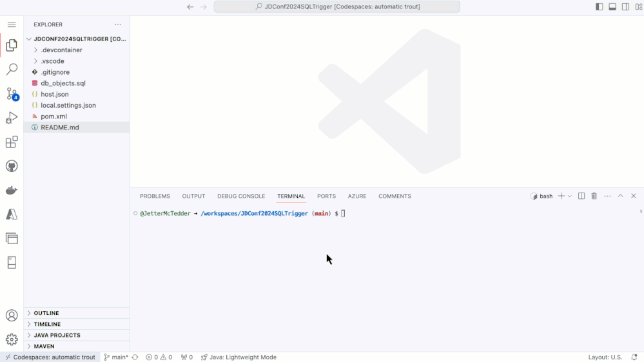Expand the TIMELINE section

pyautogui.click(x=77, y=324)
